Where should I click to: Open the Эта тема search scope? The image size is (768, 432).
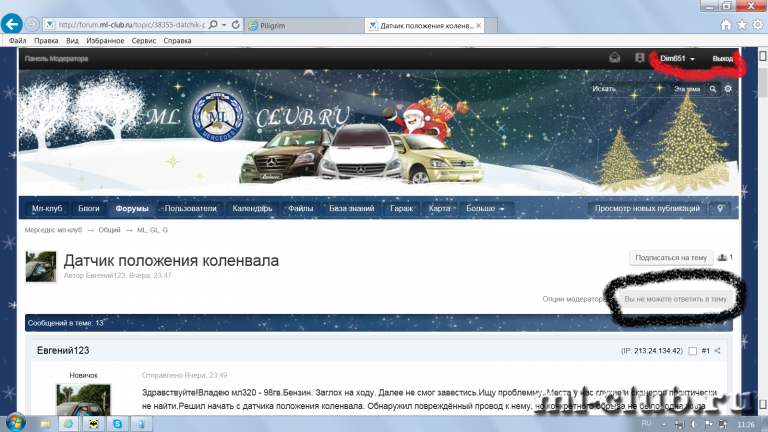(x=687, y=89)
